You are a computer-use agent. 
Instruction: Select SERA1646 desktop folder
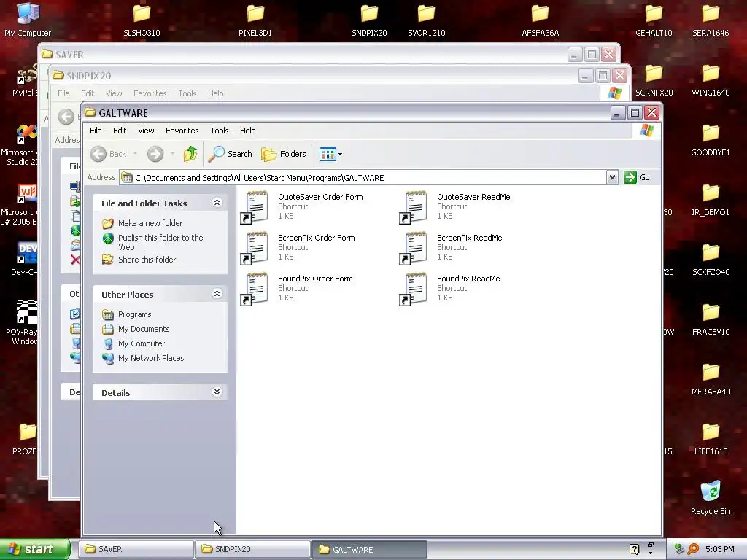pos(711,20)
